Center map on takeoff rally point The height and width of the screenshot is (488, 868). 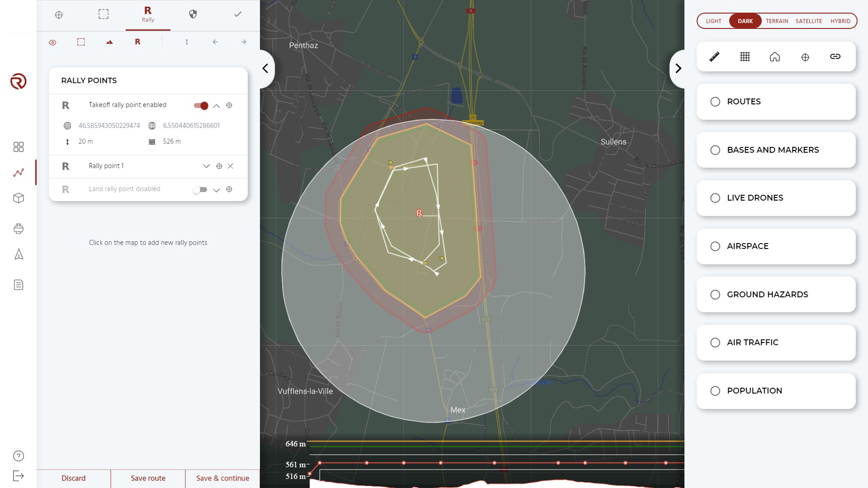tap(229, 105)
